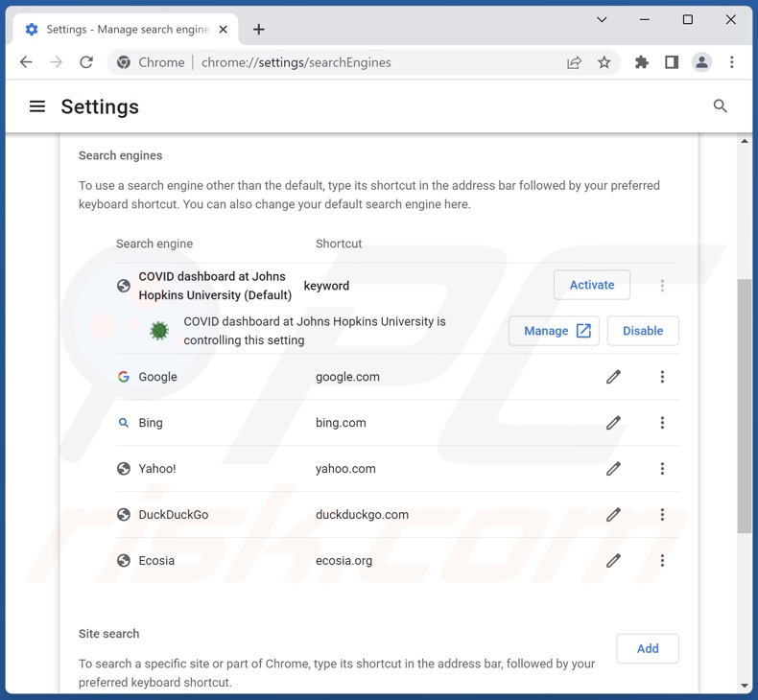Image resolution: width=758 pixels, height=700 pixels.
Task: Click the Chrome site info icon
Action: pos(124,62)
